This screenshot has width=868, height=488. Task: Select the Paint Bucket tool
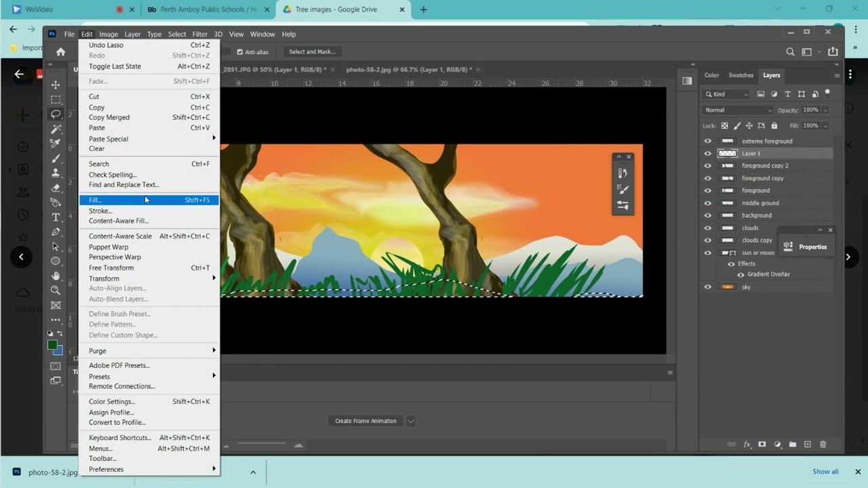click(56, 203)
